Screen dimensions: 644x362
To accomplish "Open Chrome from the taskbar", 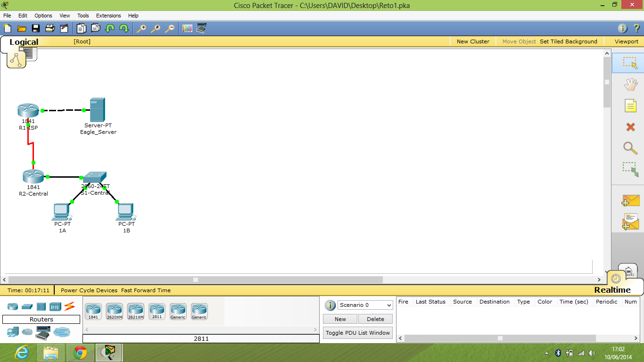I will (80, 352).
